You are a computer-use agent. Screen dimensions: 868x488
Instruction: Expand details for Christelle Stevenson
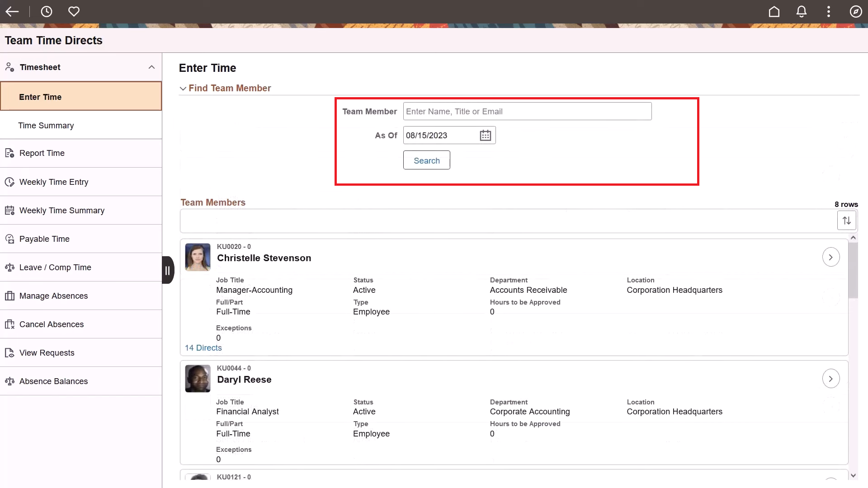[831, 257]
